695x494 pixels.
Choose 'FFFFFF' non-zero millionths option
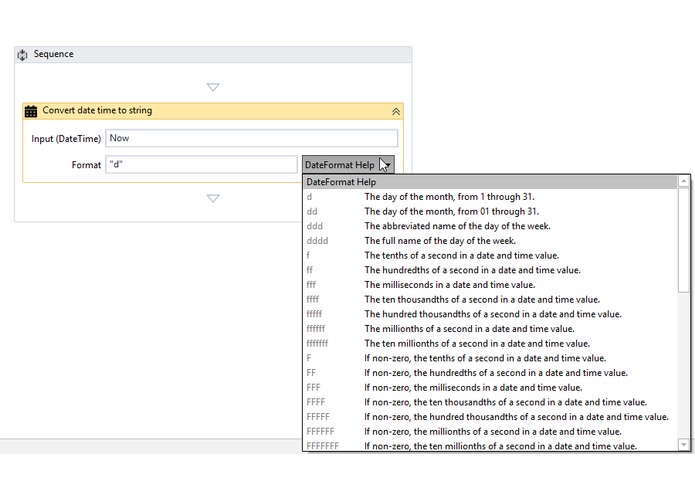point(490,431)
